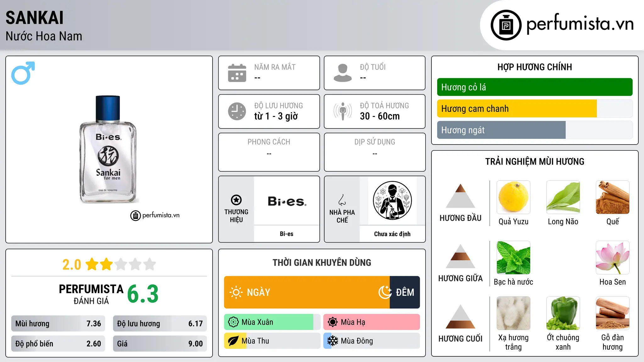Open the Gỗ đàn hương sandalwood image
The image size is (644, 362).
point(613,313)
